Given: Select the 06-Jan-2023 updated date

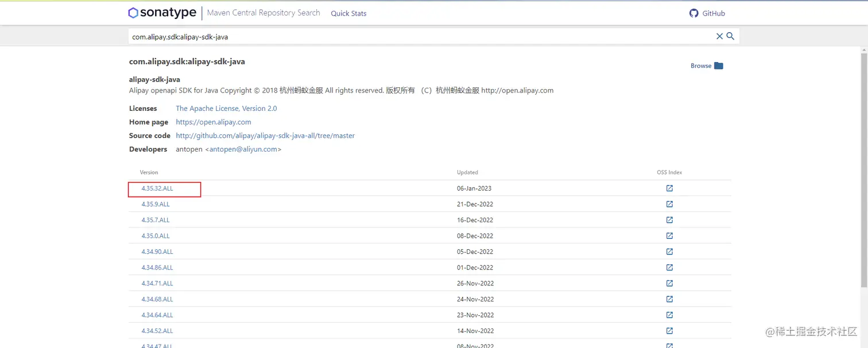Looking at the screenshot, I should pos(474,188).
